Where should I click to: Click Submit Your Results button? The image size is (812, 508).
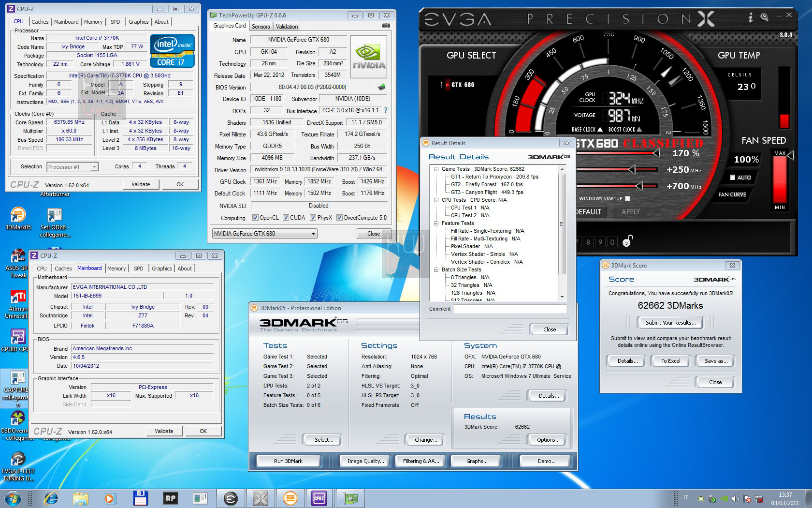[x=671, y=323]
